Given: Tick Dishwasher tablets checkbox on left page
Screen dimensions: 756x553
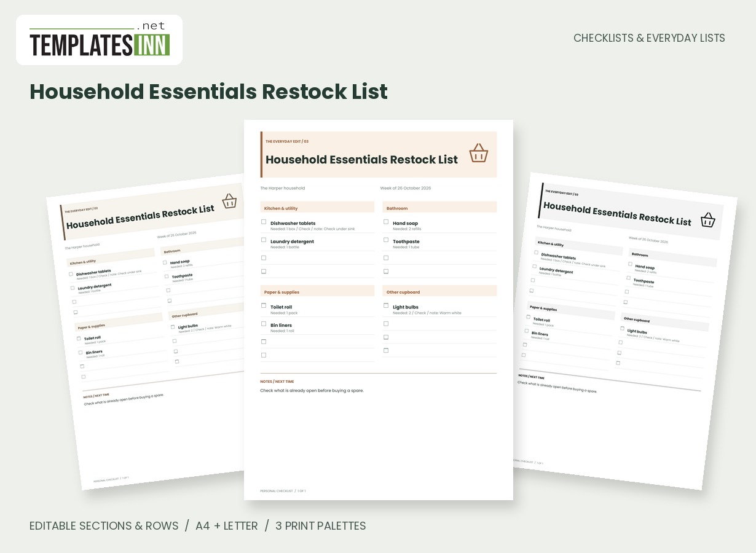Looking at the screenshot, I should pyautogui.click(x=71, y=274).
